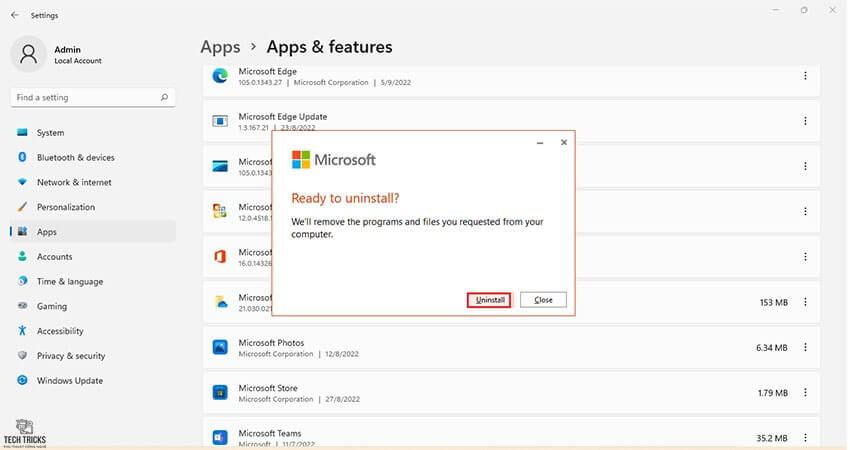Open Accounts settings
The width and height of the screenshot is (850, 450).
(93, 257)
